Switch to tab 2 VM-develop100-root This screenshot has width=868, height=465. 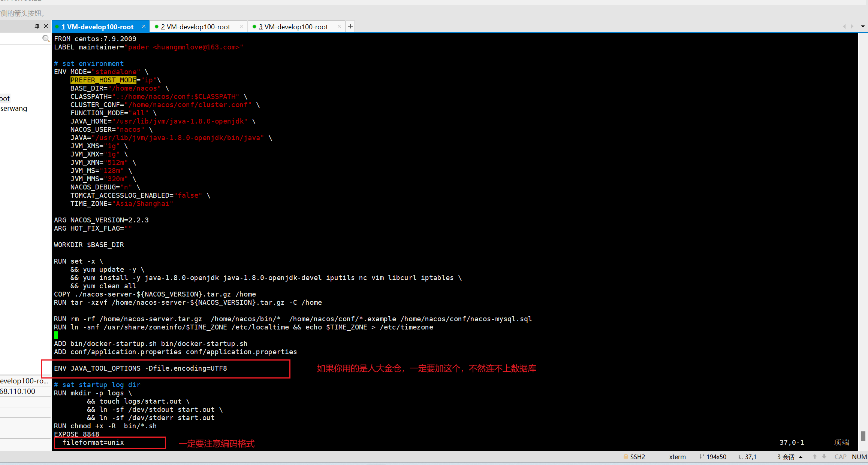point(195,27)
